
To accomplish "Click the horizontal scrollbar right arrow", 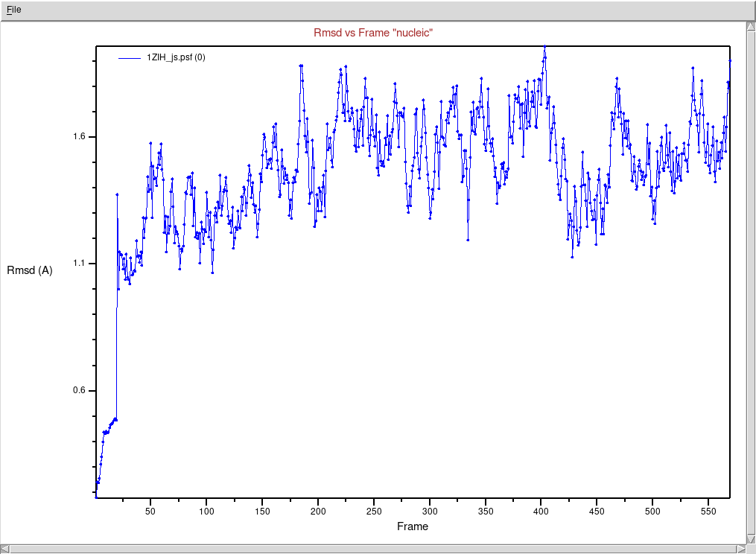I will [742, 549].
